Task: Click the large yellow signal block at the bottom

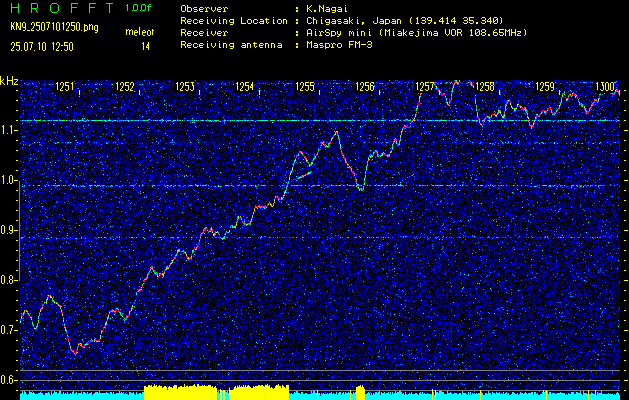Action: coord(180,392)
